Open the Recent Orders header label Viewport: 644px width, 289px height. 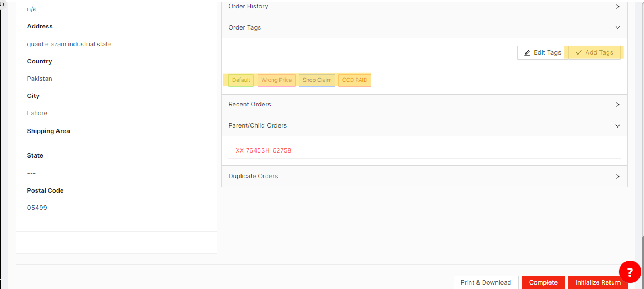(249, 105)
